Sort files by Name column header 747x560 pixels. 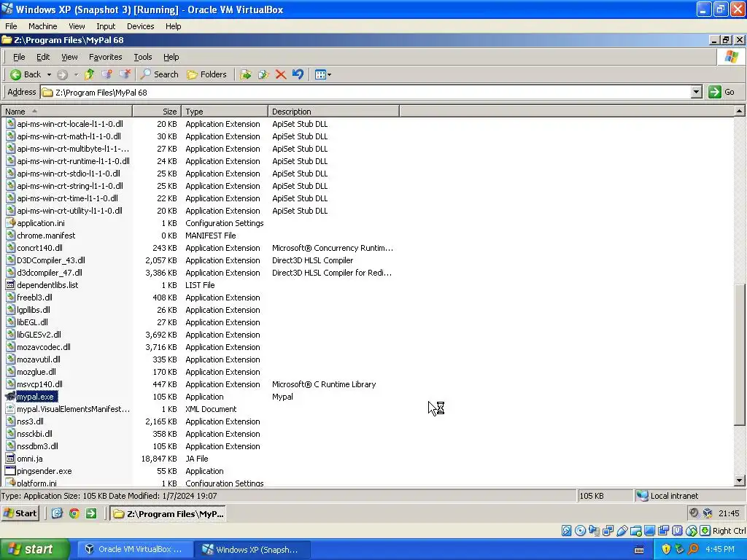click(66, 112)
